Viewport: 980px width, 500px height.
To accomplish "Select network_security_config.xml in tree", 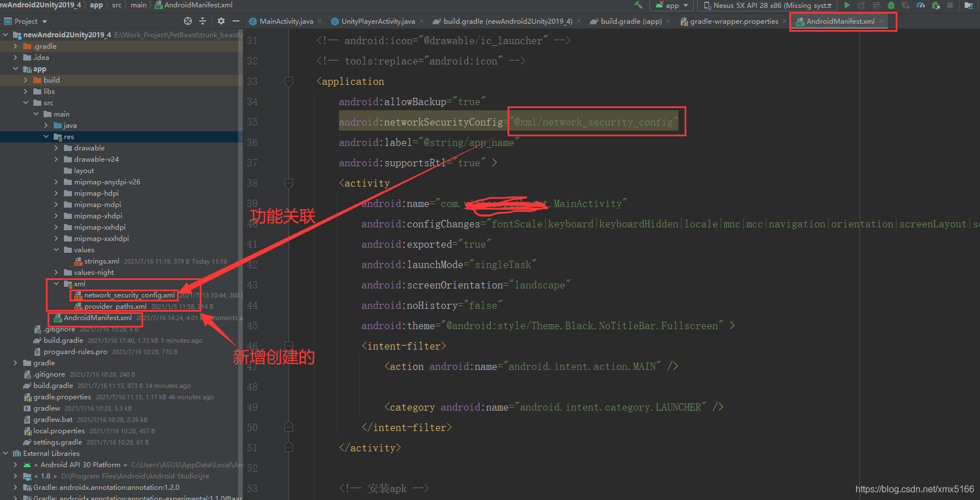I will point(129,295).
